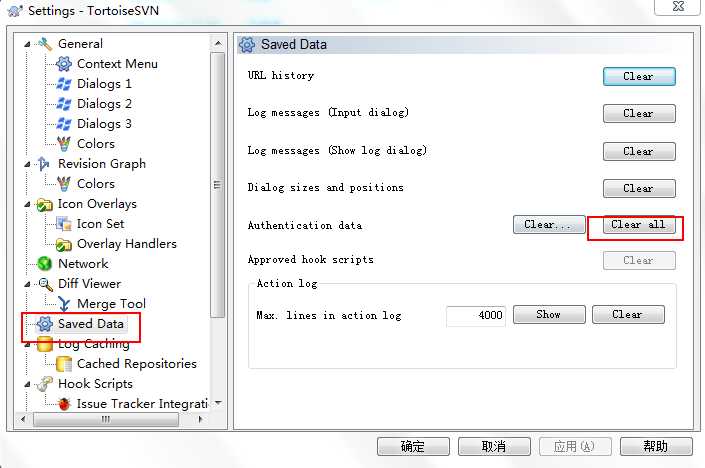Click the Issue Tracker Integration bug icon

64,404
